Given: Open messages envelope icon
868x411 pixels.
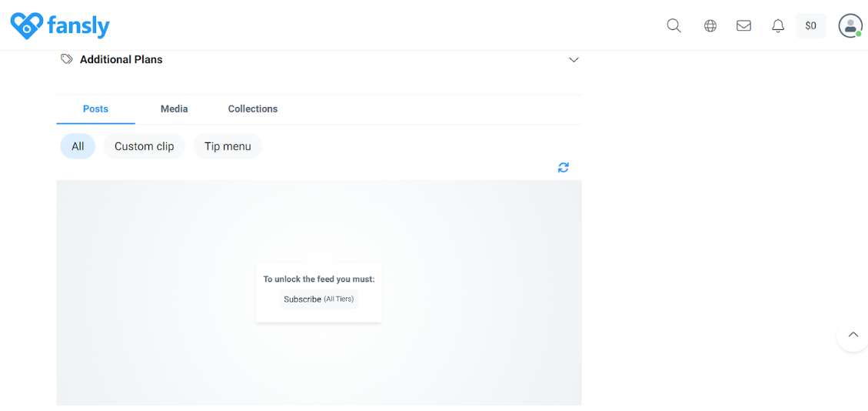Looking at the screenshot, I should point(743,25).
